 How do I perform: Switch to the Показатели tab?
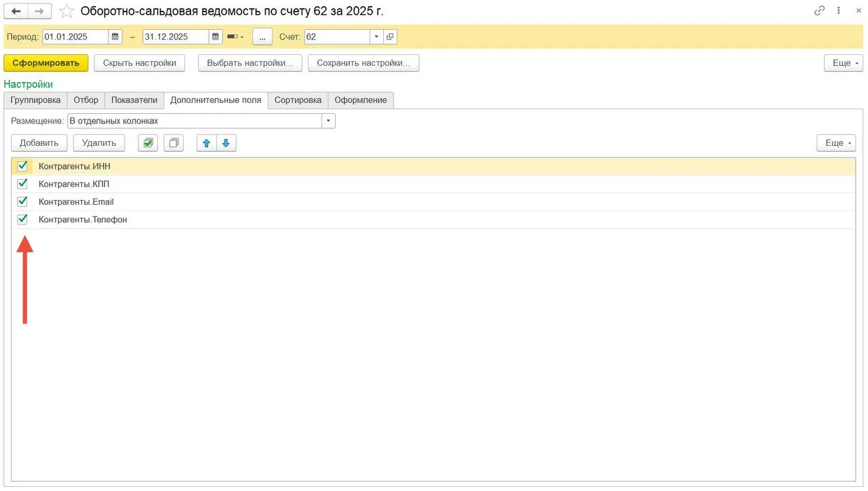pos(134,100)
